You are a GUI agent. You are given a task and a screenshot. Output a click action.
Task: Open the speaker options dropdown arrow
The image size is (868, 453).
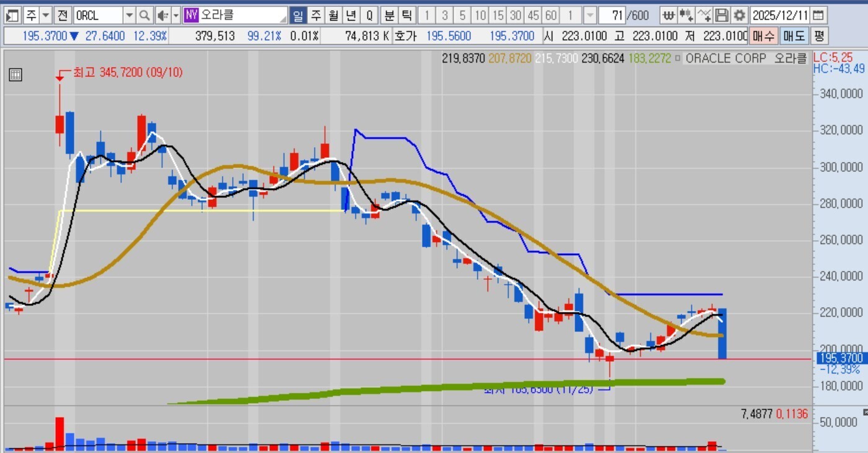click(x=176, y=15)
